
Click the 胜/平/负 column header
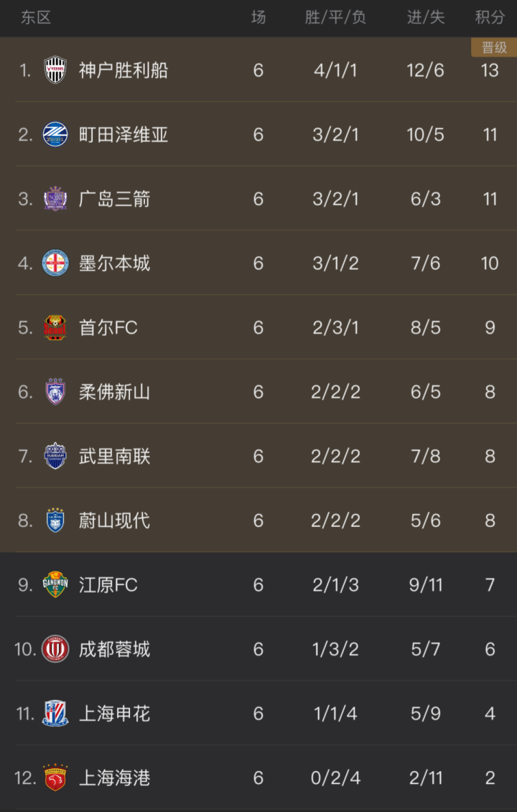(x=335, y=18)
